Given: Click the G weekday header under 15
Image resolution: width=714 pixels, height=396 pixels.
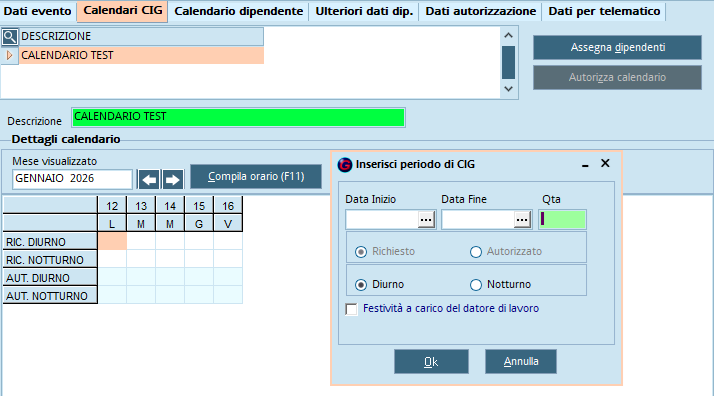Looking at the screenshot, I should 199,224.
